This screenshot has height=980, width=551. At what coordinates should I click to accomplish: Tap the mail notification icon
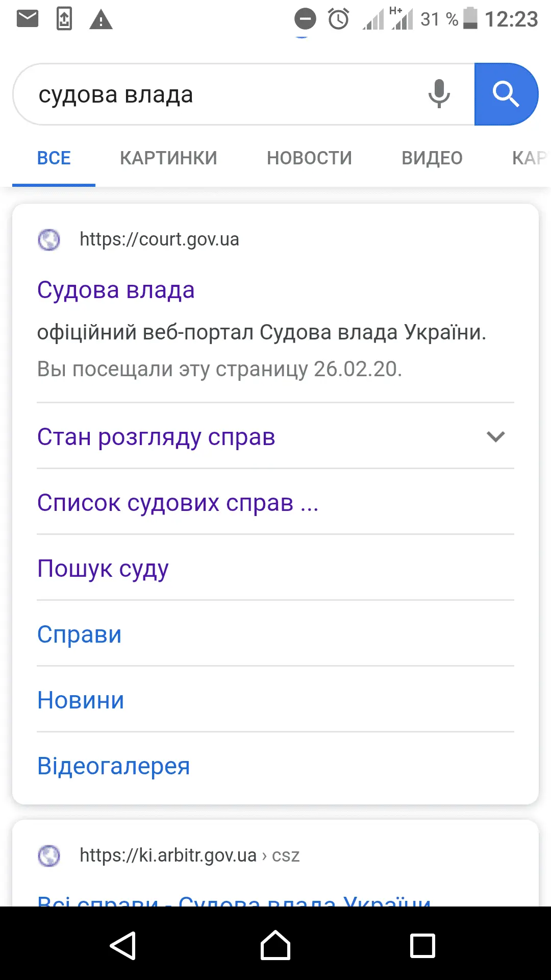tap(28, 19)
